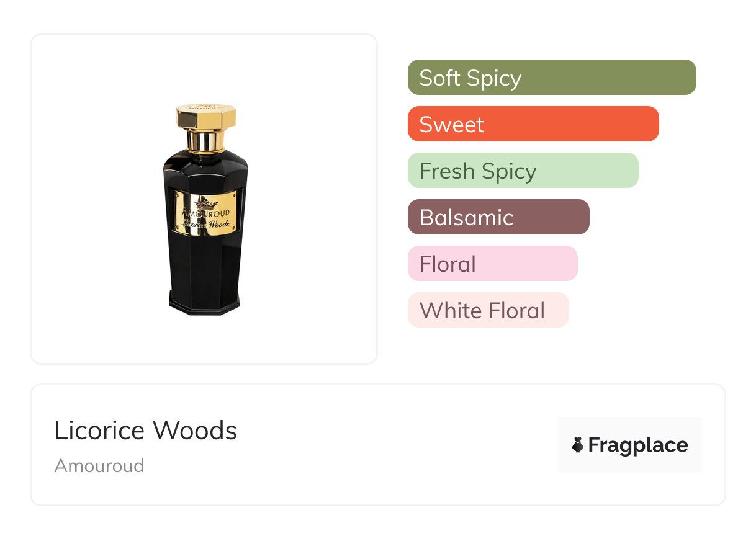This screenshot has height=536, width=756.
Task: Click the Fragplace perfume bottle logo icon
Action: 578,445
